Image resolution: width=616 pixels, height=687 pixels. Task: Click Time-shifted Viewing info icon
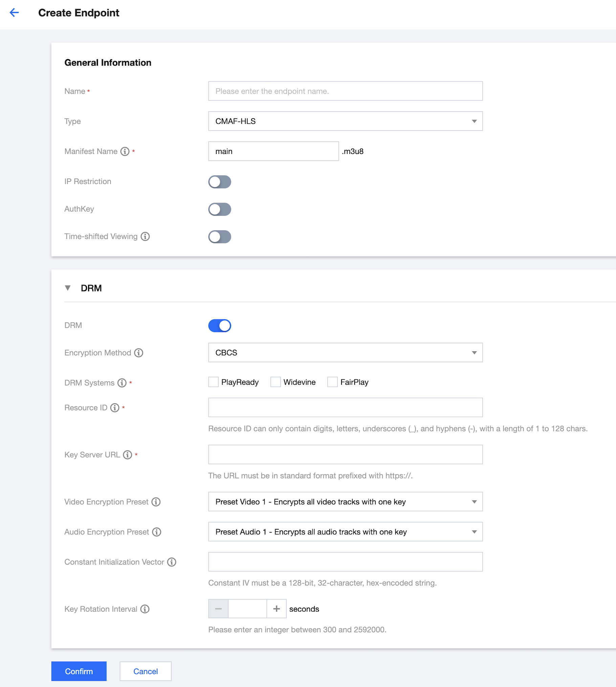(x=145, y=236)
